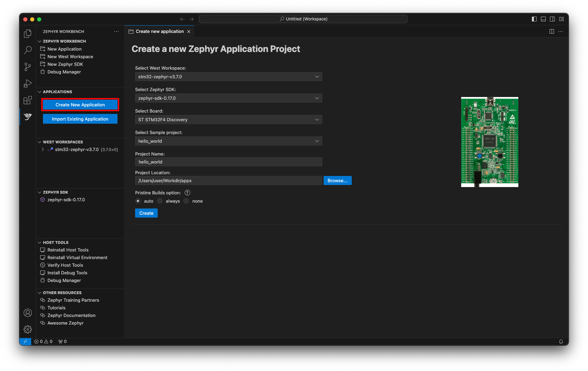Expand the stm32-zephyr-v3.7.0 workspace tree item

(43, 150)
